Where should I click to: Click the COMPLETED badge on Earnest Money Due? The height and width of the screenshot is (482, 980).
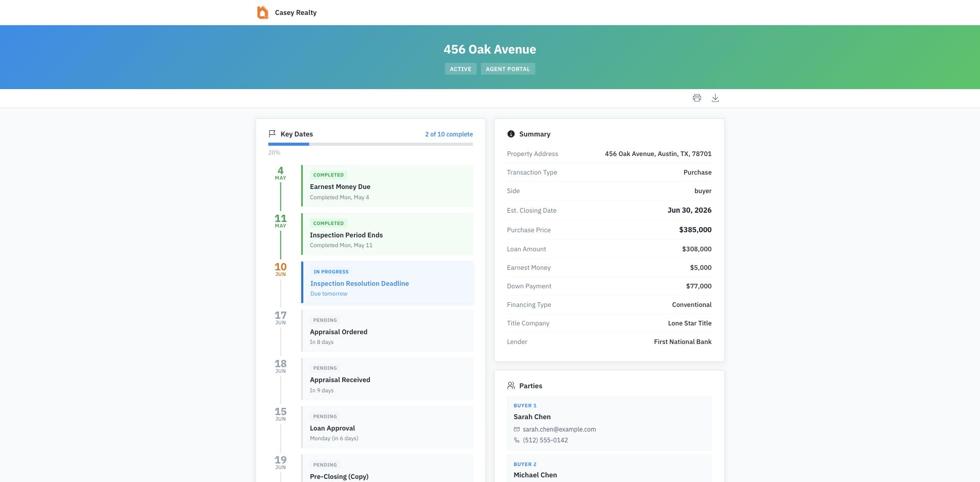[328, 175]
